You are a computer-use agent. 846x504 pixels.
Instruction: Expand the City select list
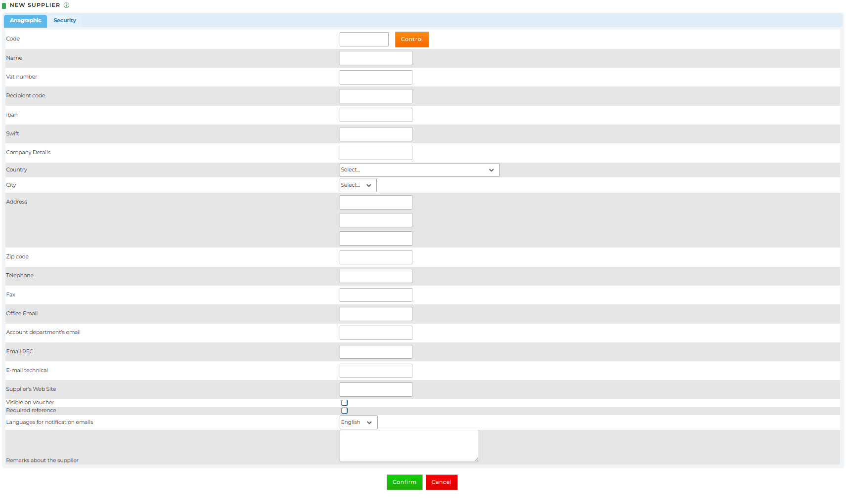(357, 185)
